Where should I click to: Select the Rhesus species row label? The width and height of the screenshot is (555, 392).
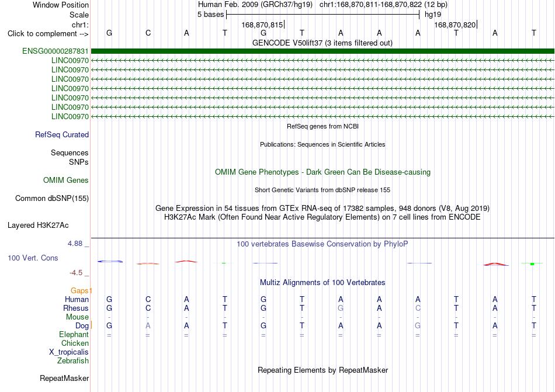[x=76, y=308]
